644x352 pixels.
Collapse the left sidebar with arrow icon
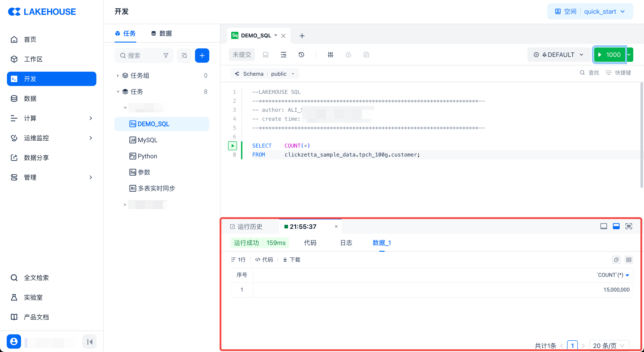pyautogui.click(x=89, y=341)
